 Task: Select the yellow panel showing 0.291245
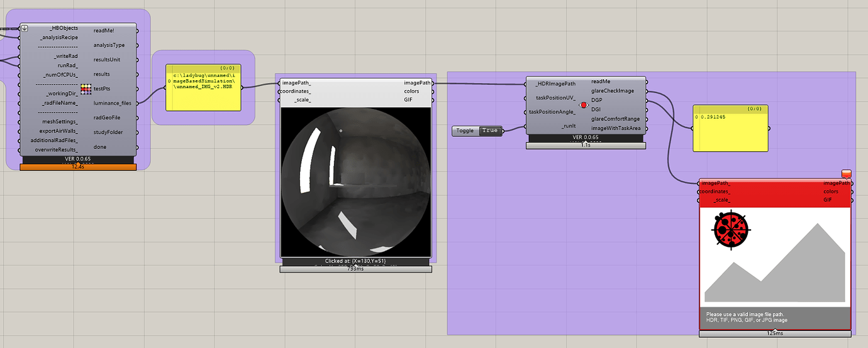coord(730,128)
